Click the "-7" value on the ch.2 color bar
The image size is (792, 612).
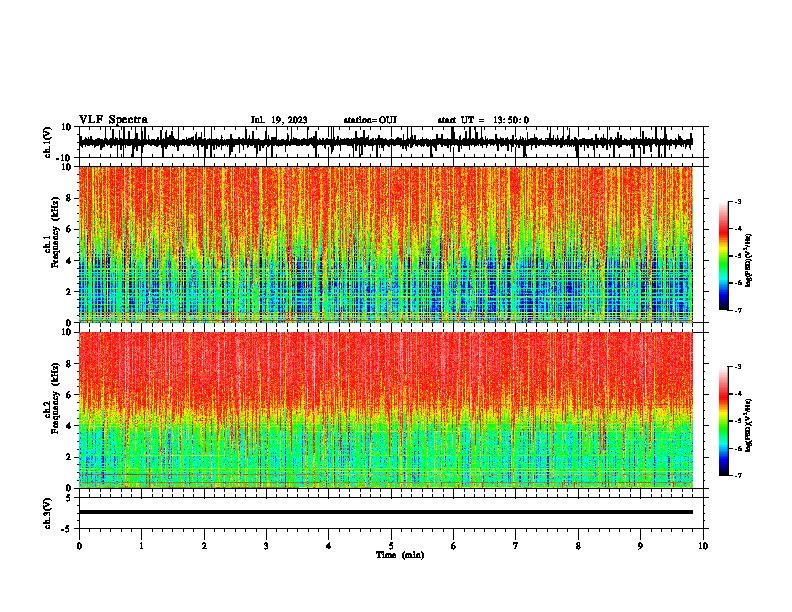[737, 476]
